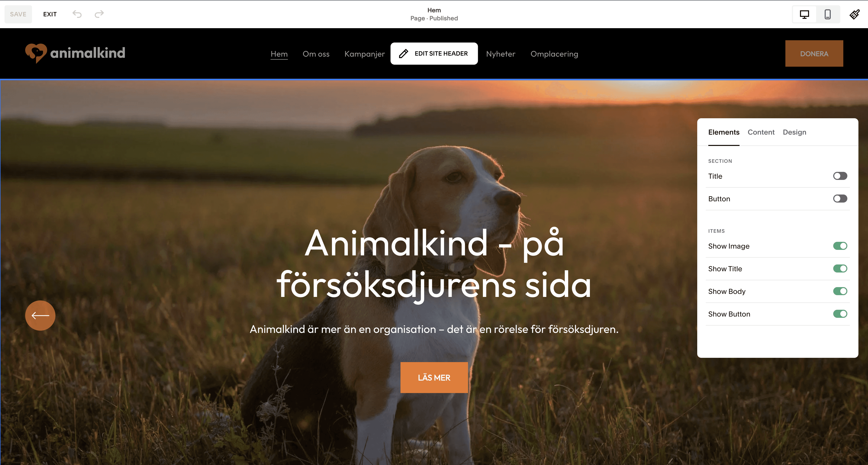Open the site styles paintbrush icon
Image resolution: width=868 pixels, height=465 pixels.
pyautogui.click(x=854, y=14)
